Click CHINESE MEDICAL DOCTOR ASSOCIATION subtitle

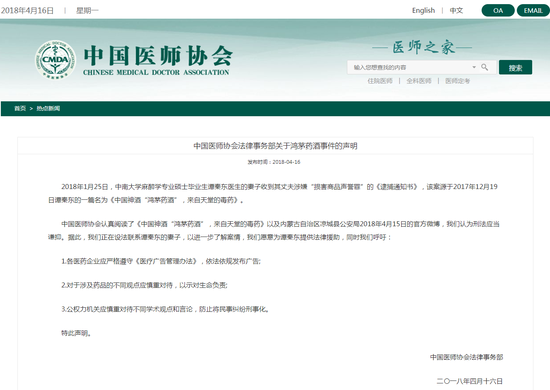click(156, 72)
